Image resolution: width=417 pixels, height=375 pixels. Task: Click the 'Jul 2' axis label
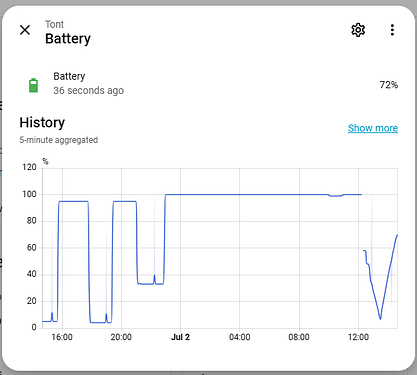tap(180, 337)
